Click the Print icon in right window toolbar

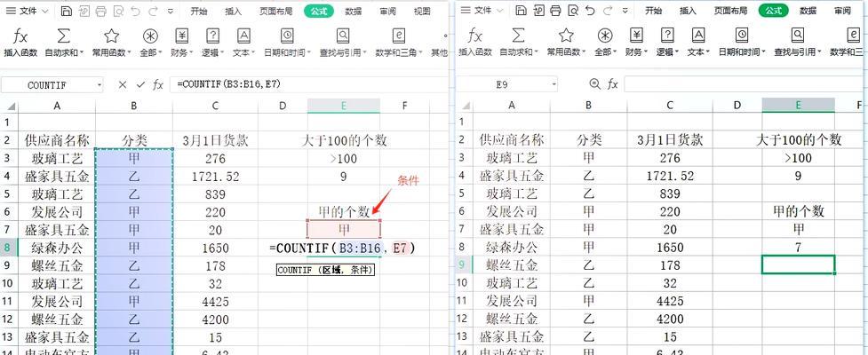tap(555, 11)
